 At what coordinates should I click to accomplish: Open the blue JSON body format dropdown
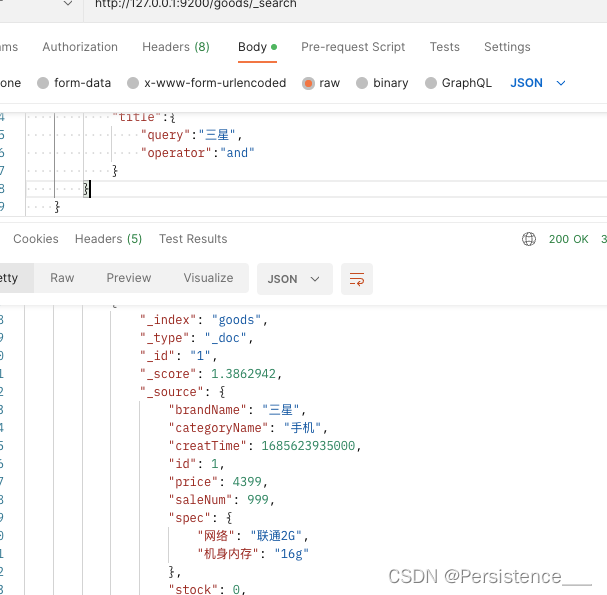(x=538, y=83)
